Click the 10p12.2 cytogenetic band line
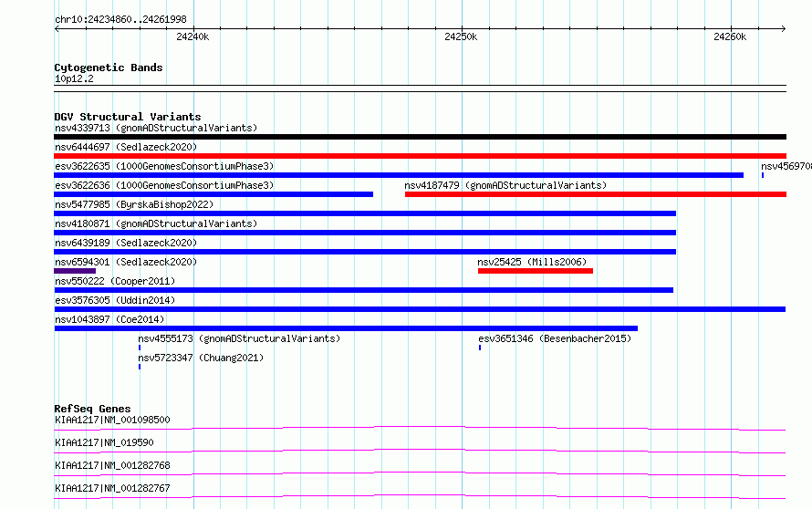Image resolution: width=812 pixels, height=509 pixels. pos(420,88)
